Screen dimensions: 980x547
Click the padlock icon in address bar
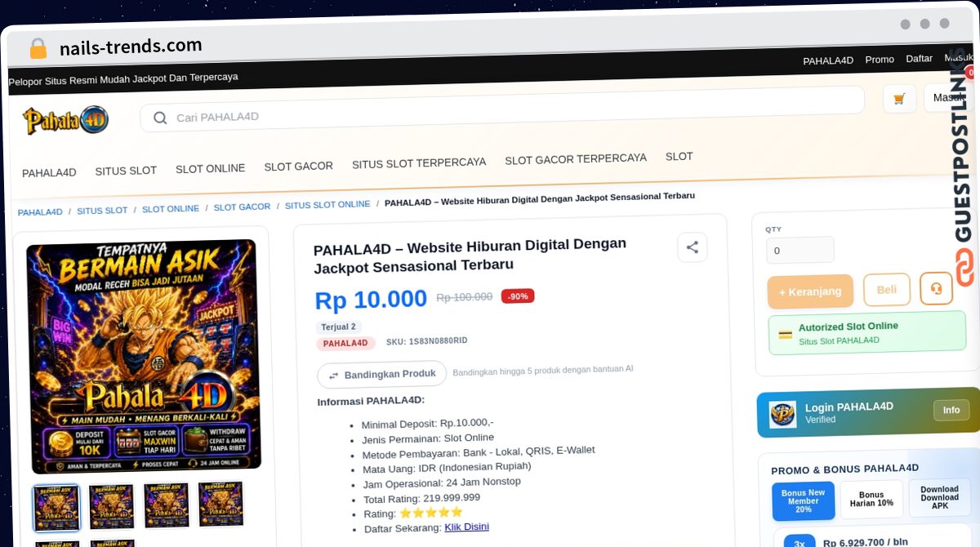(x=38, y=48)
